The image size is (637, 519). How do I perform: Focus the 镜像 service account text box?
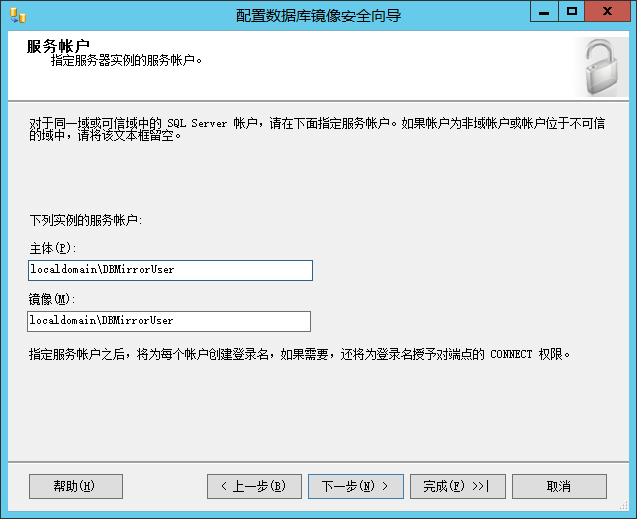point(169,321)
